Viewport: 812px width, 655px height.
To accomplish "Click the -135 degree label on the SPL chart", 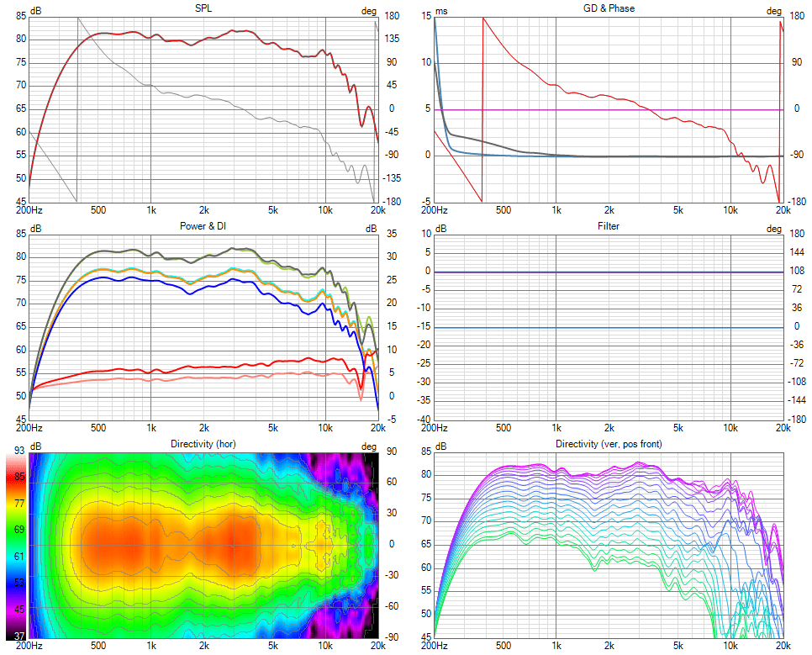I will [391, 177].
